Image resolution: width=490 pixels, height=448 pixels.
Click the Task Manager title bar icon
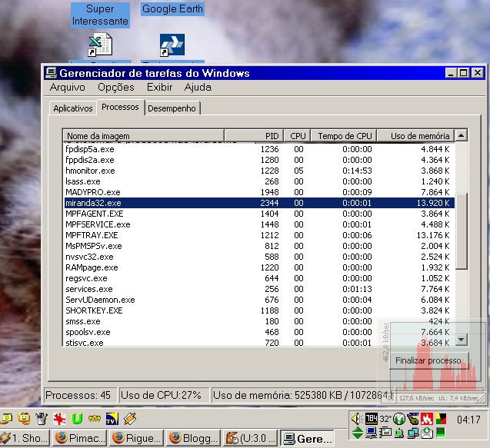click(51, 73)
